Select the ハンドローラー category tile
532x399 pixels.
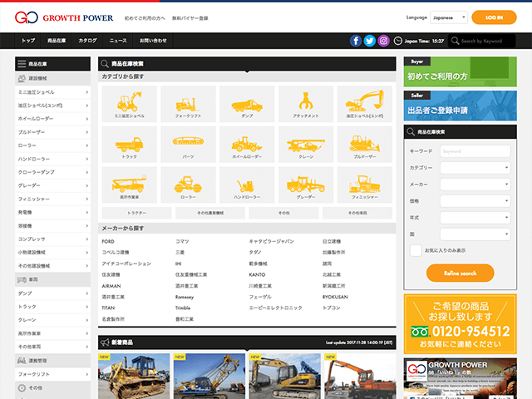[247, 185]
